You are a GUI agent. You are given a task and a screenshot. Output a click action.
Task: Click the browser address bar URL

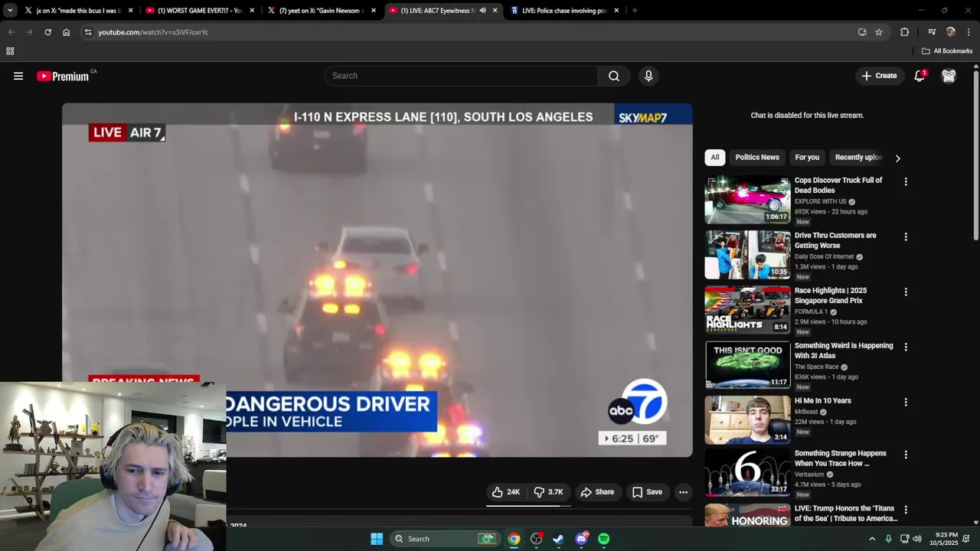click(x=153, y=32)
